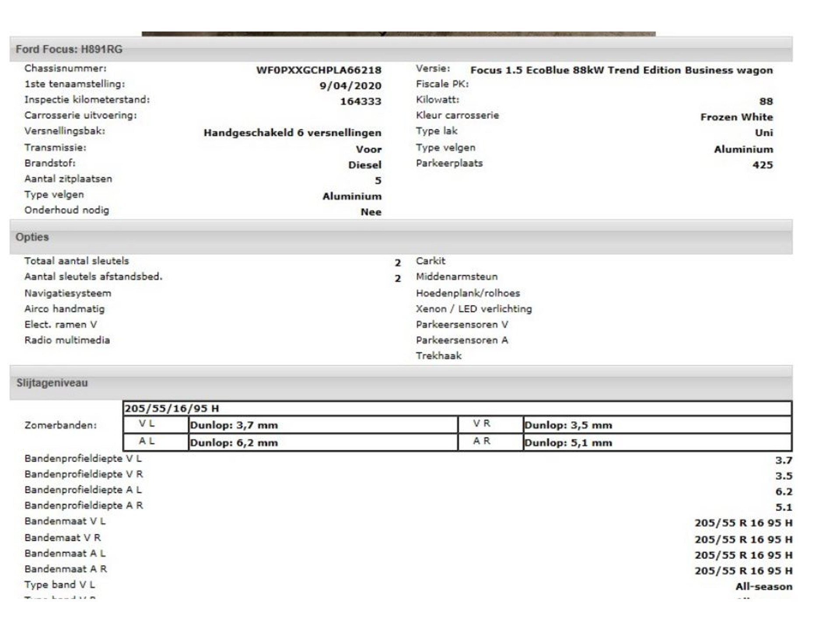Click the Fiscale PK label
Image resolution: width=840 pixels, height=630 pixels.
(x=442, y=84)
